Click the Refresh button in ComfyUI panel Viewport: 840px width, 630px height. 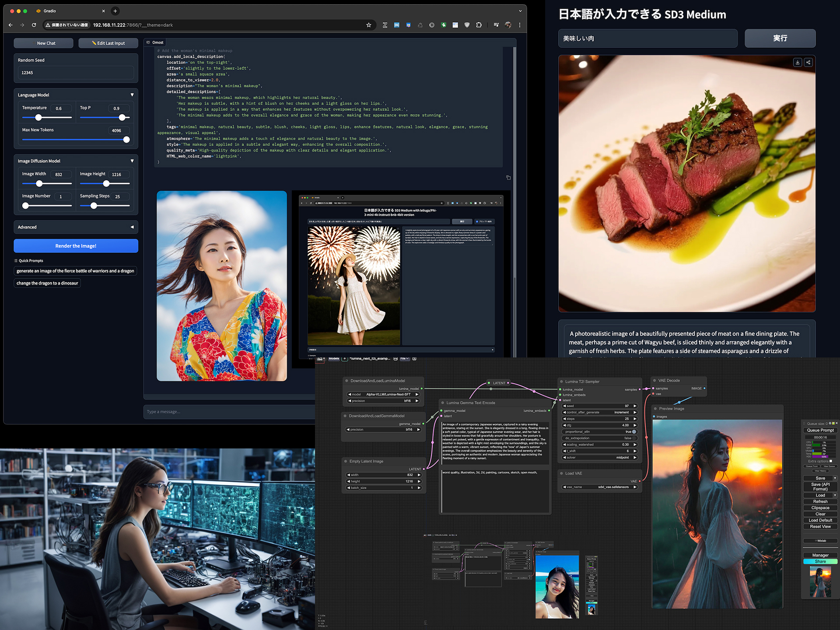pos(820,501)
